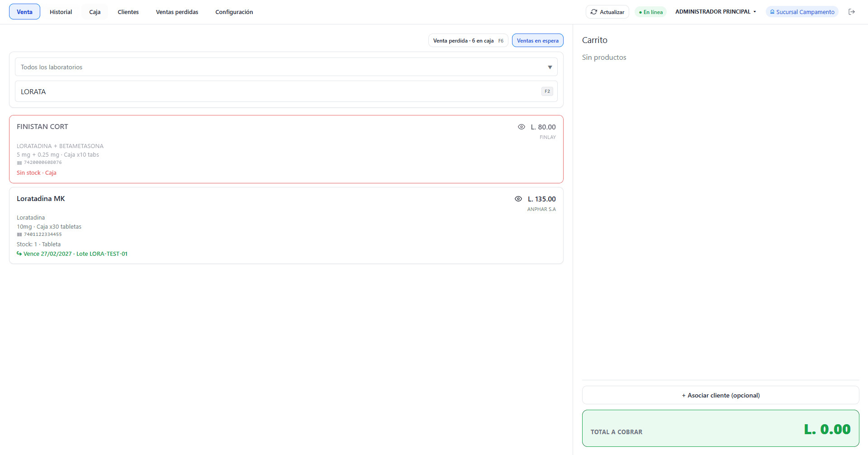Expand the ADMINISTRADOR PRINCIPAL user menu
868x455 pixels.
tap(716, 12)
